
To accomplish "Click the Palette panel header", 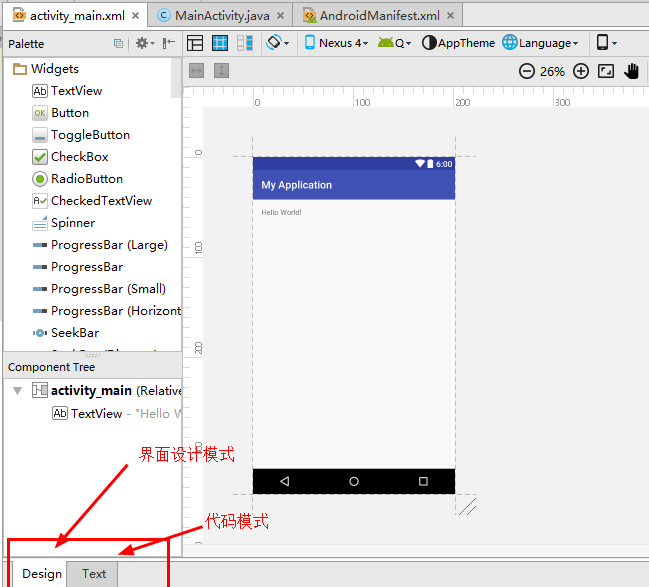I will click(x=93, y=43).
